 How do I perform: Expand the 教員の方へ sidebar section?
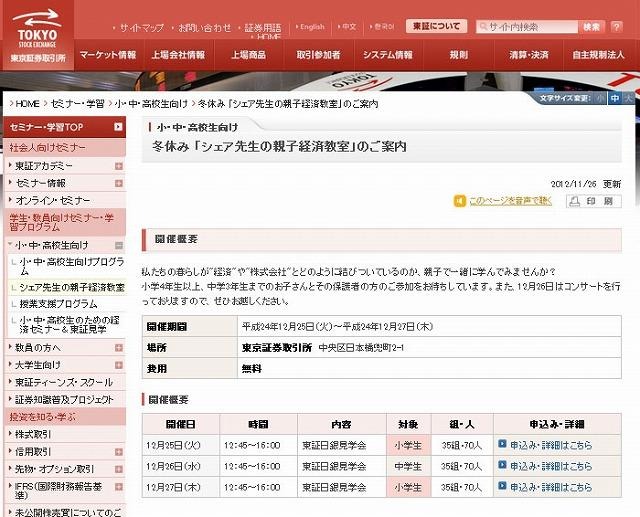point(119,346)
